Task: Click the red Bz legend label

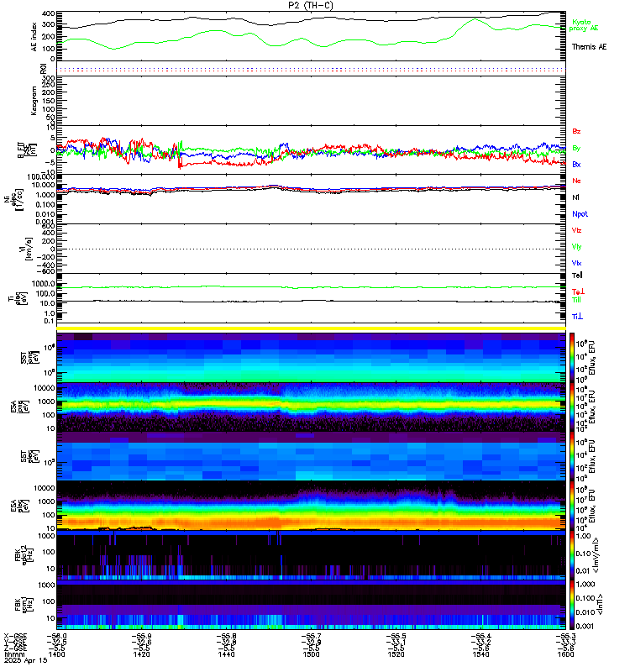Action: (576, 131)
